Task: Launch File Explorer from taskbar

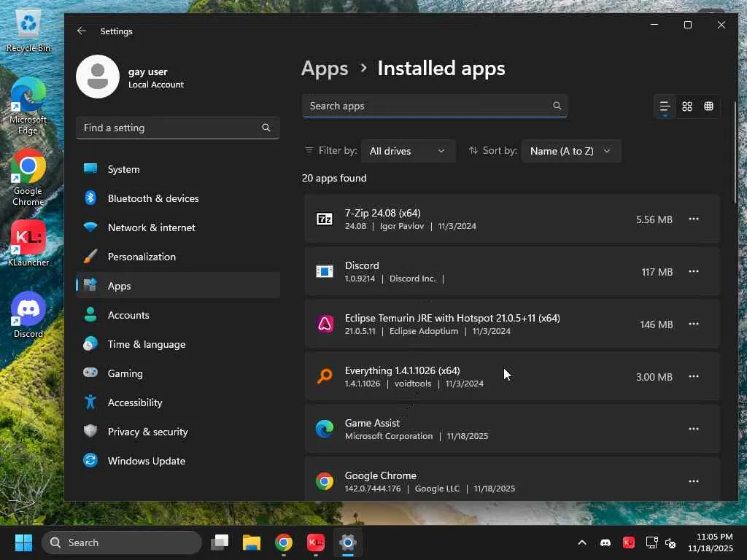Action: click(252, 542)
